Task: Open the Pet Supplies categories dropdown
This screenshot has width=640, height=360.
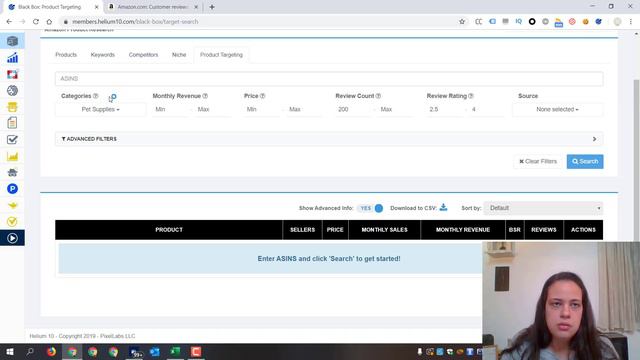Action: click(100, 109)
